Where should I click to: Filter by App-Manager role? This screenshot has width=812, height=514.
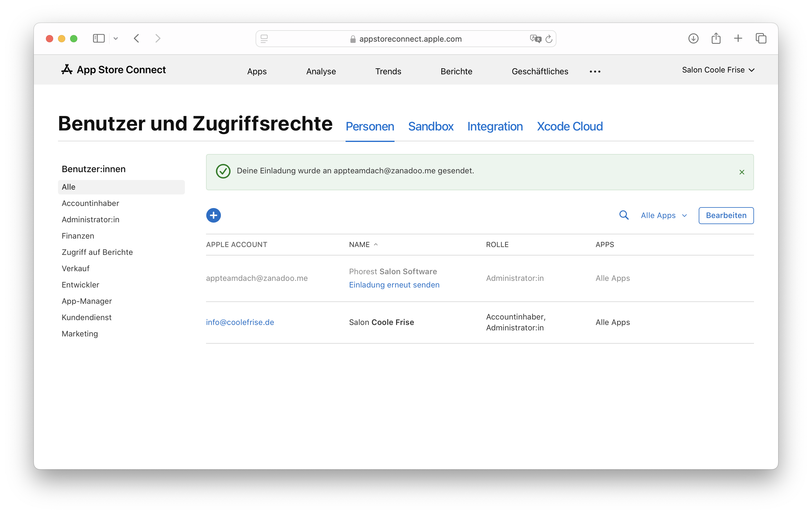click(x=86, y=301)
